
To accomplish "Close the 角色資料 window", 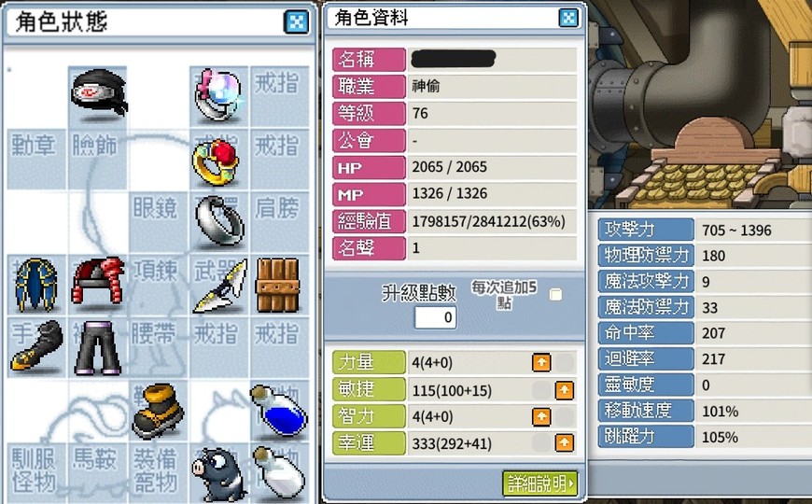I will pyautogui.click(x=568, y=18).
